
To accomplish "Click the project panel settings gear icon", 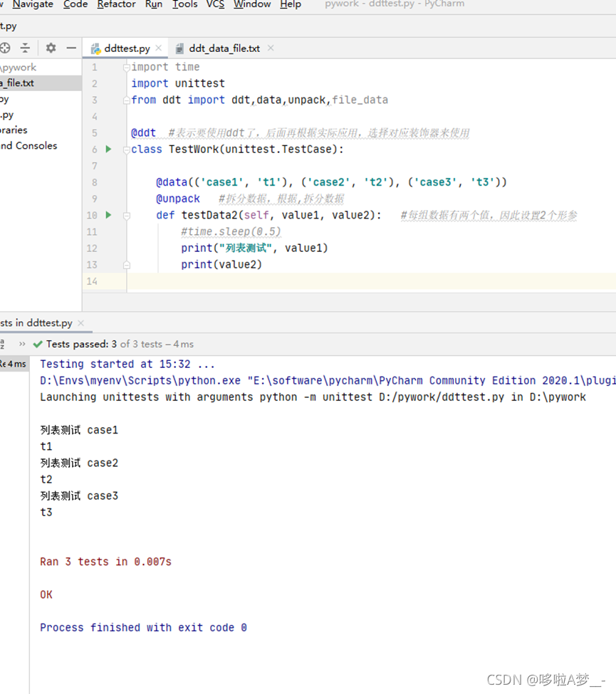I will [x=51, y=48].
